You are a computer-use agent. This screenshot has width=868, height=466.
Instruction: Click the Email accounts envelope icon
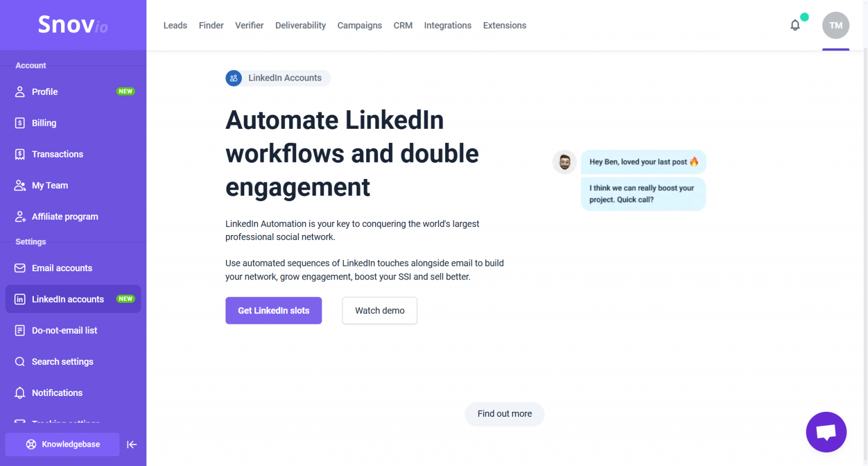click(x=20, y=268)
